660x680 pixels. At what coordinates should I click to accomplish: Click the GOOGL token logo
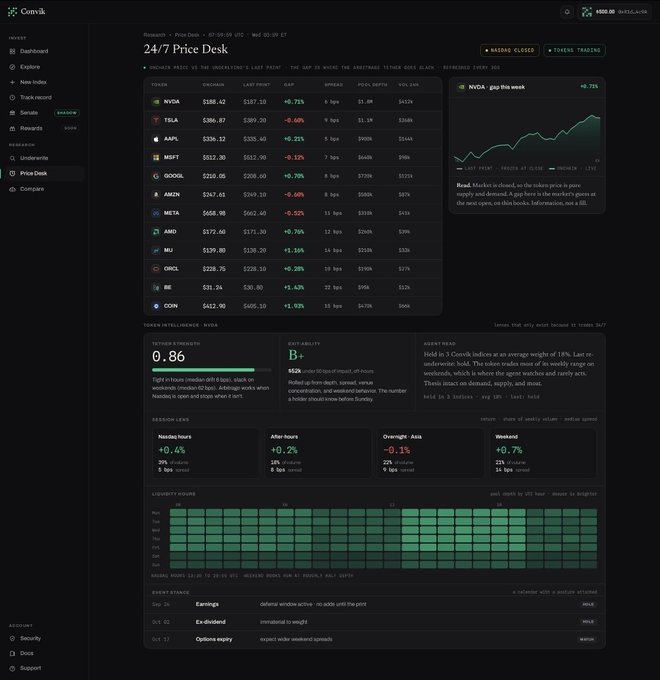pyautogui.click(x=156, y=176)
